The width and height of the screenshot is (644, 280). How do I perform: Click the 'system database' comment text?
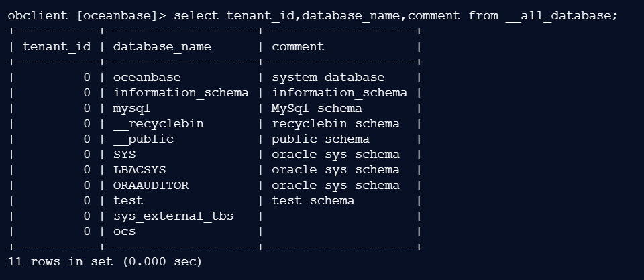pos(328,77)
